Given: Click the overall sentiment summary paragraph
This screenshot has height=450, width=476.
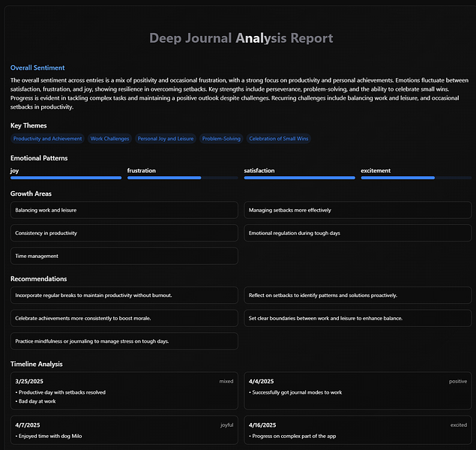Looking at the screenshot, I should [x=239, y=94].
